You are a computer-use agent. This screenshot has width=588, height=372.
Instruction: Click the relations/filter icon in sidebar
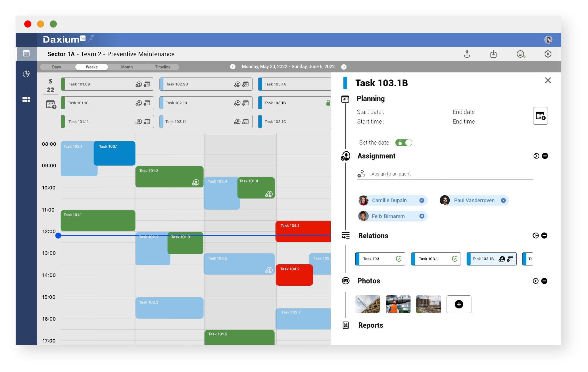click(346, 236)
